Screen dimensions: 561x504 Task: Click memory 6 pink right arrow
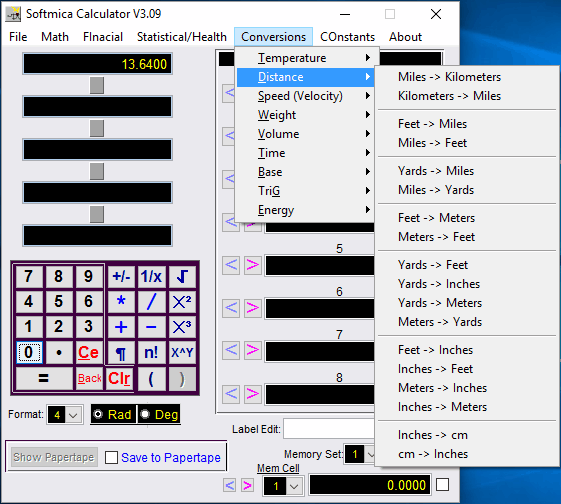tap(253, 308)
